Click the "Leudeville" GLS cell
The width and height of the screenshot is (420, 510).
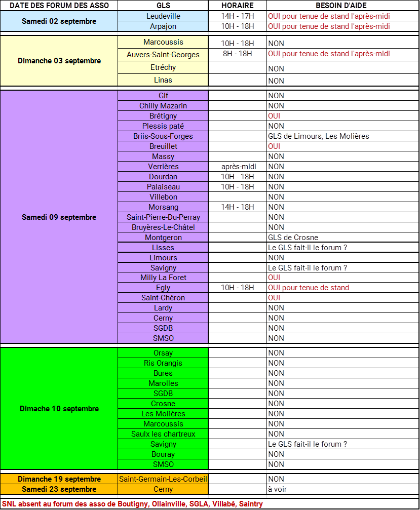163,16
